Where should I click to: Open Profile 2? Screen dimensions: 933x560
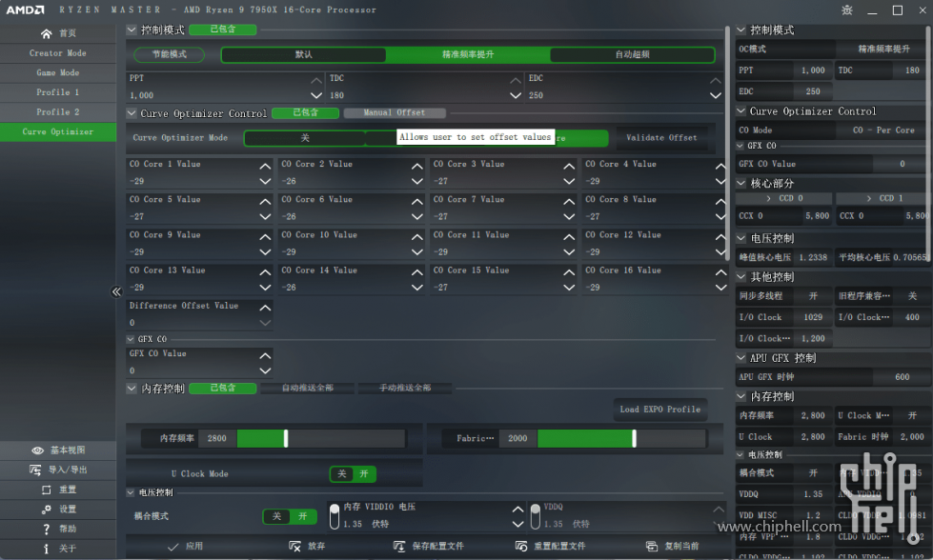pyautogui.click(x=58, y=111)
